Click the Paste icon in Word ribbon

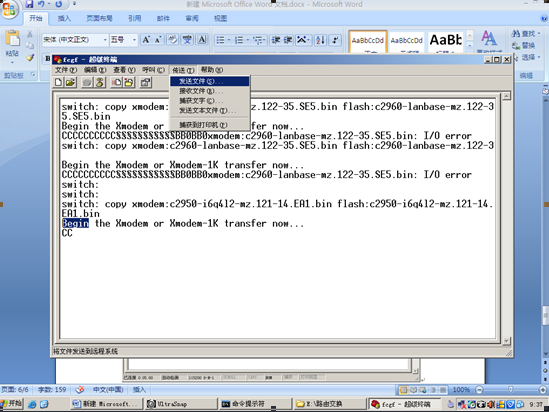pyautogui.click(x=12, y=38)
